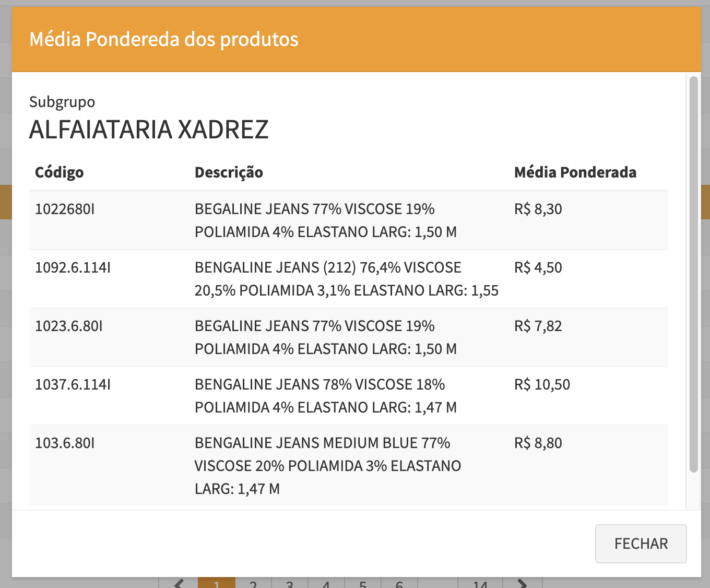Select current page 1 in pagination
The image size is (710, 588).
[217, 584]
